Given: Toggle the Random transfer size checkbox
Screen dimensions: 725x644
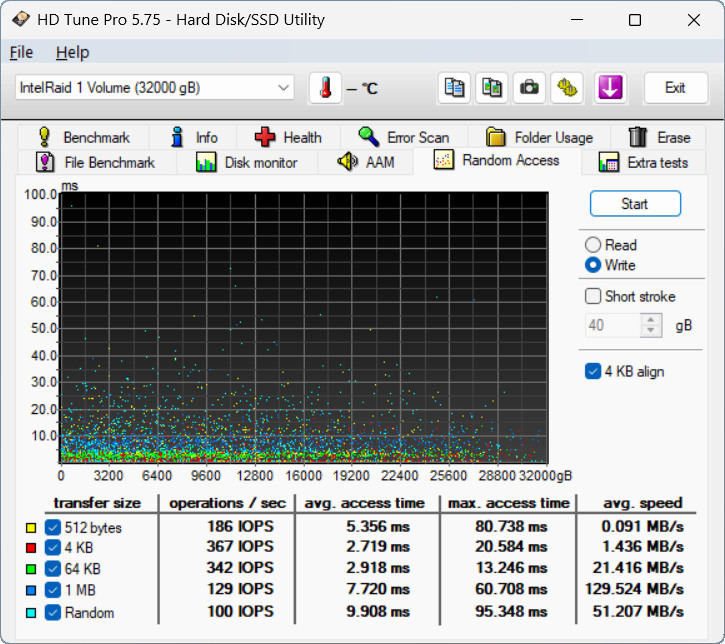Looking at the screenshot, I should (x=53, y=613).
